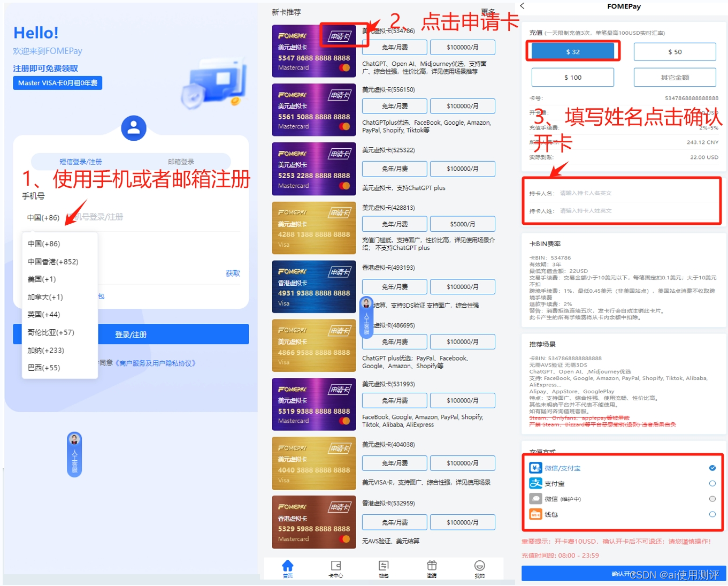Image resolution: width=728 pixels, height=586 pixels.
Task: Open the 钱包 wallet icon in bottom navigation
Action: pos(384,568)
